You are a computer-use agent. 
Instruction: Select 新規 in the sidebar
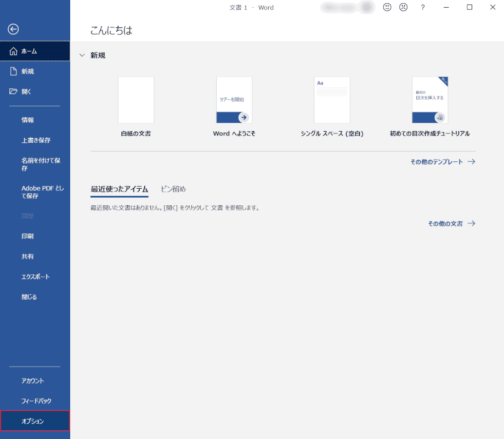tap(35, 71)
